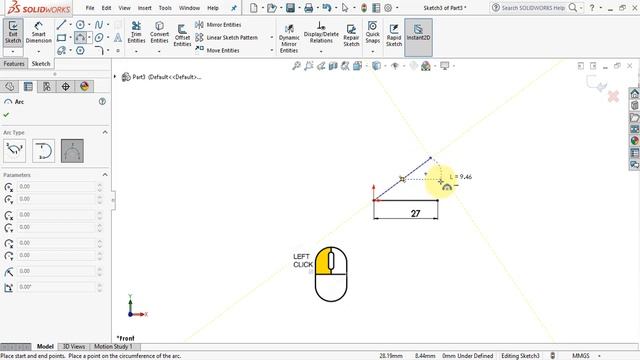
Task: Switch to the Sketch tab
Action: click(41, 64)
